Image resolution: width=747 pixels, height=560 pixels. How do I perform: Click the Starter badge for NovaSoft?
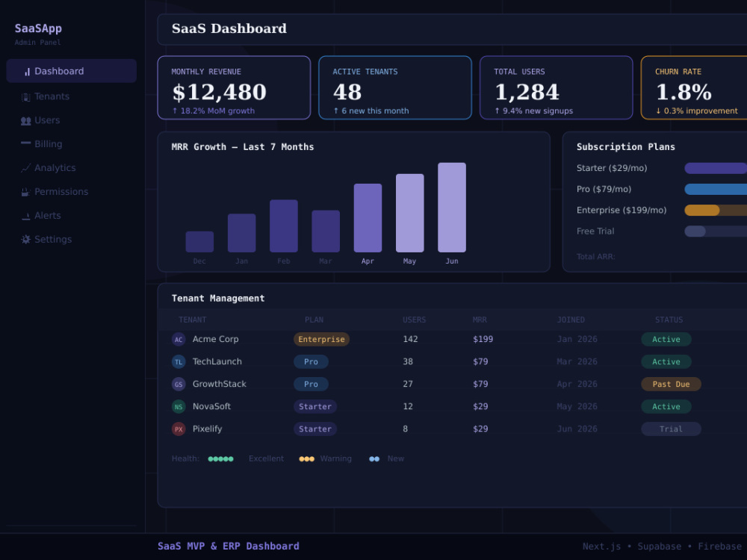point(315,407)
